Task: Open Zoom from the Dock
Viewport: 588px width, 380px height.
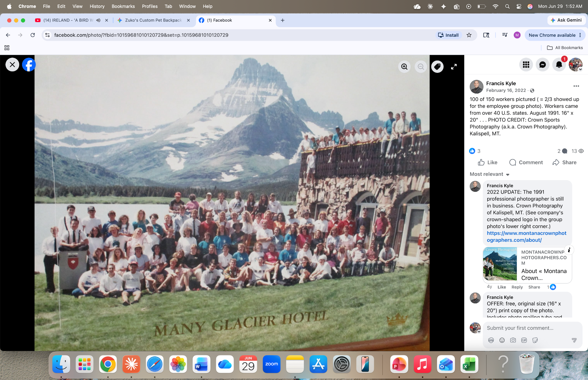Action: tap(271, 364)
